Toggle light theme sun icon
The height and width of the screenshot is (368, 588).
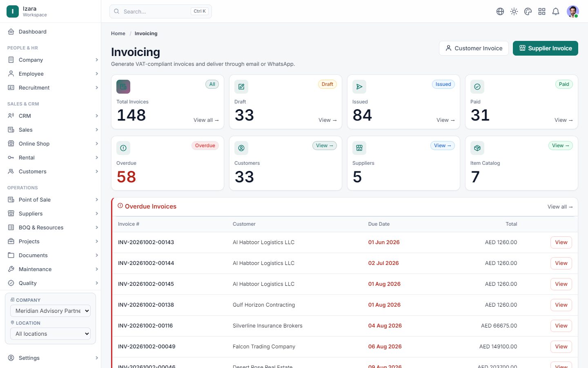(x=514, y=11)
